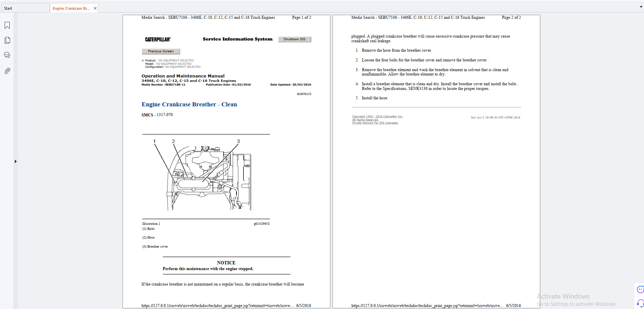Click the Publication Date -01/03/2010 text
The image size is (644, 309).
tap(228, 85)
